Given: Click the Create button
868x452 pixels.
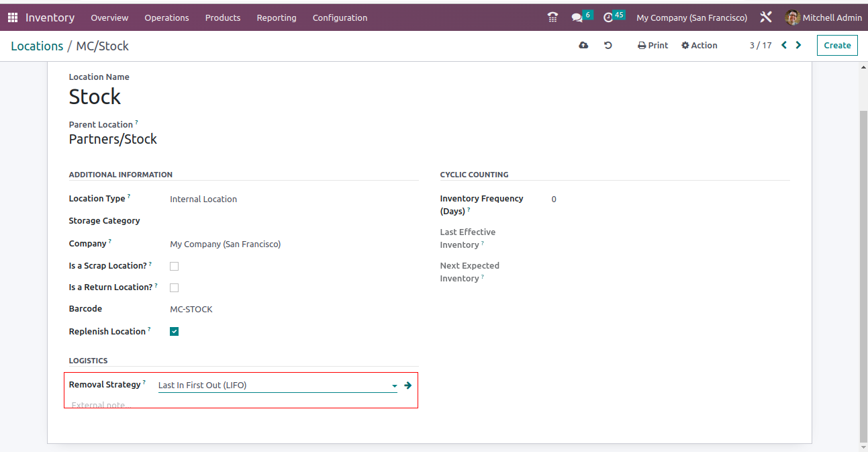Looking at the screenshot, I should coord(837,46).
